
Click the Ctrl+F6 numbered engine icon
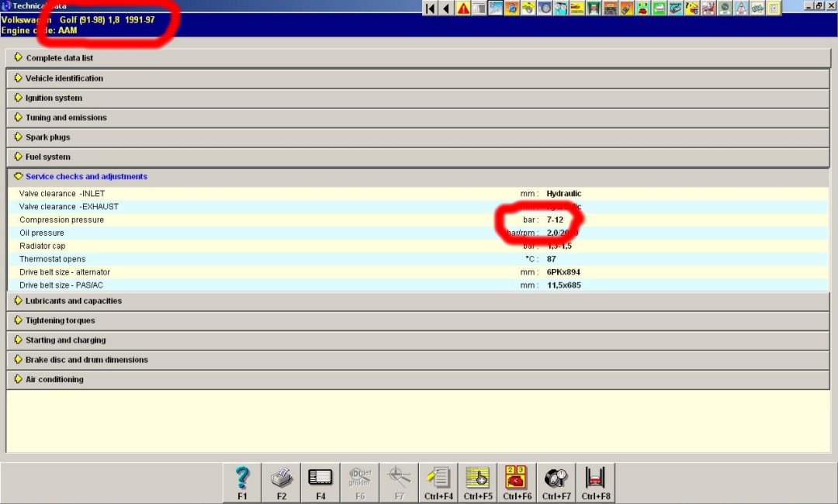tap(516, 482)
